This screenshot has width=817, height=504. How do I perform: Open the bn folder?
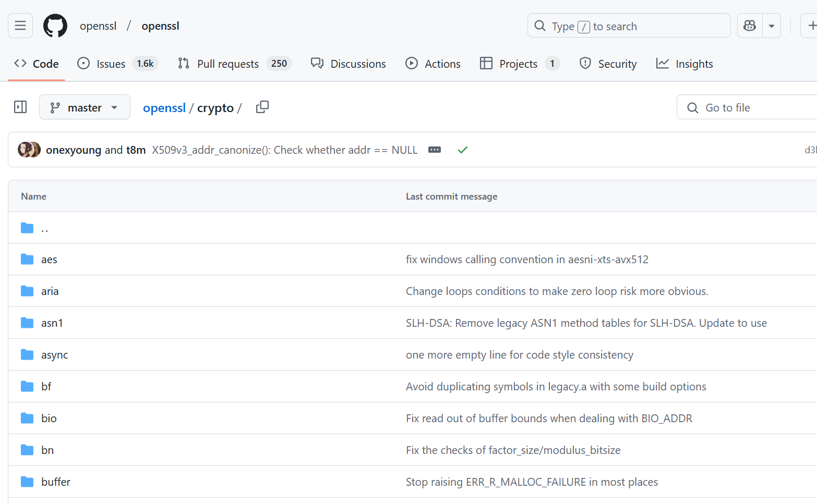47,450
